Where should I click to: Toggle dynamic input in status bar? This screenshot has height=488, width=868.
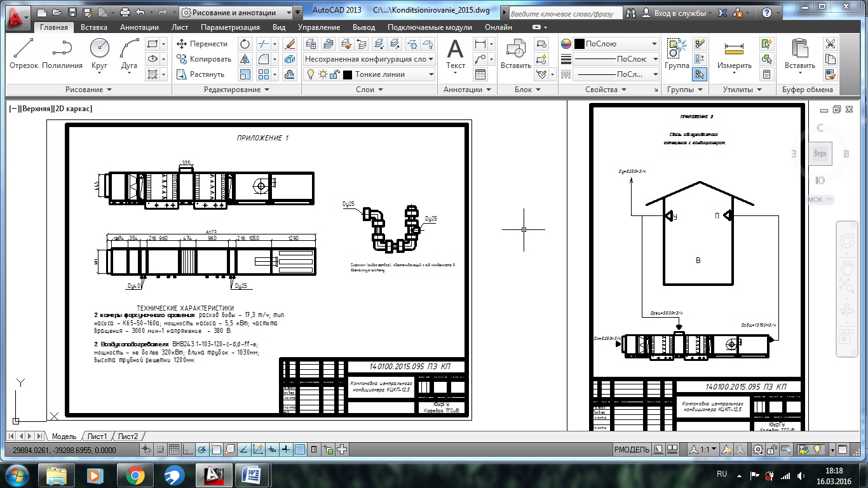272,449
